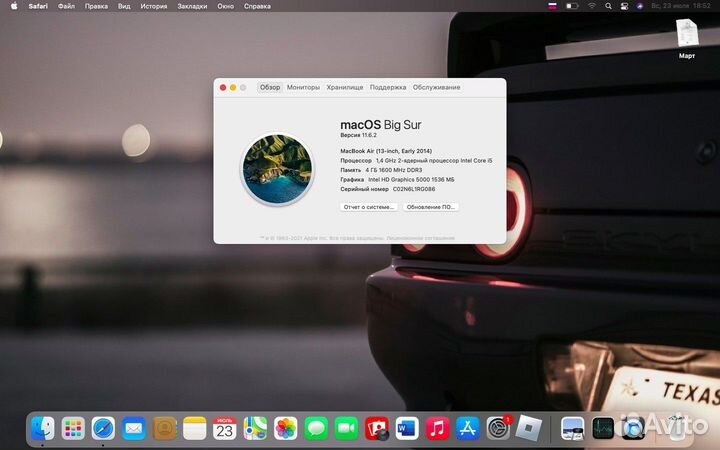Open the App Store from the Dock

(x=468, y=428)
